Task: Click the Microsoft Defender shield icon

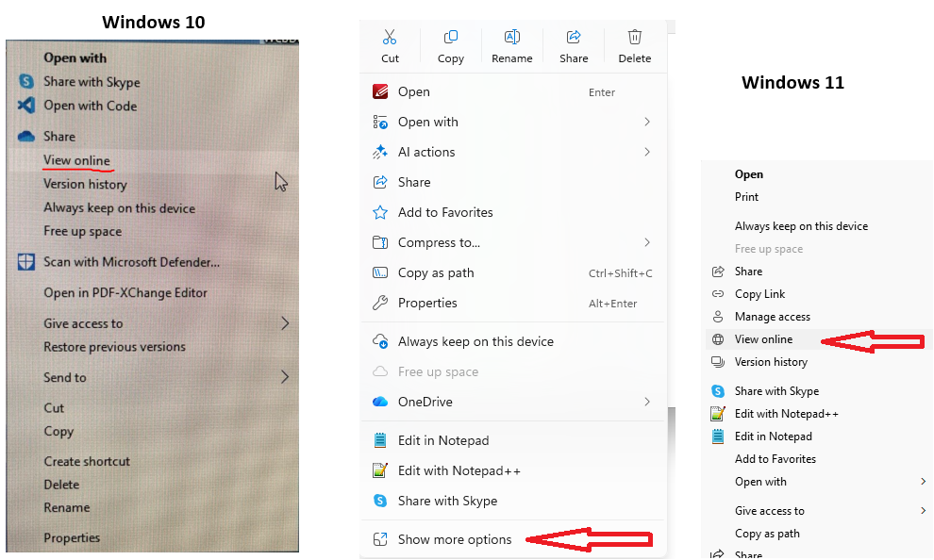Action: (26, 262)
